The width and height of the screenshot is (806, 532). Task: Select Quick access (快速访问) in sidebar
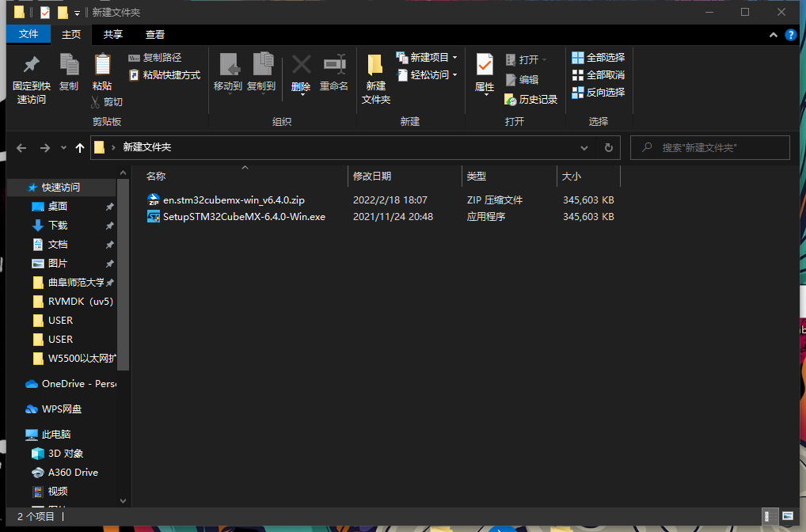point(61,188)
